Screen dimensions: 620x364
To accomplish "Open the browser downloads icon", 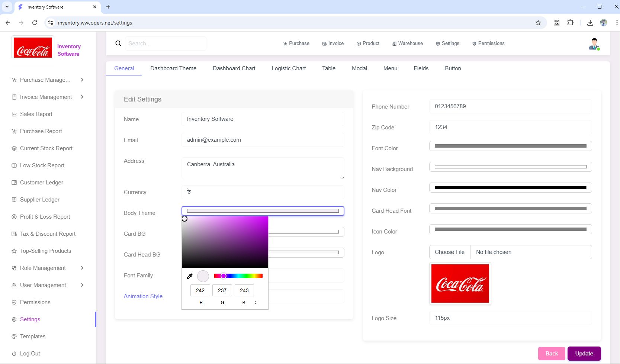I will click(x=590, y=23).
